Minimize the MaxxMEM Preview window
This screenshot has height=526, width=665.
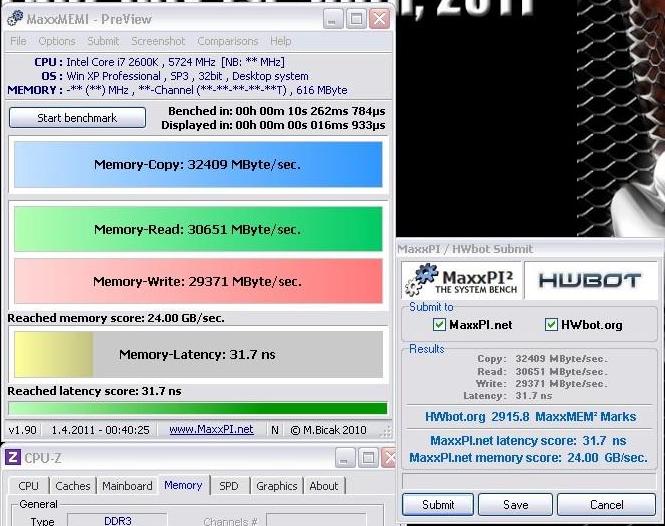[x=335, y=19]
